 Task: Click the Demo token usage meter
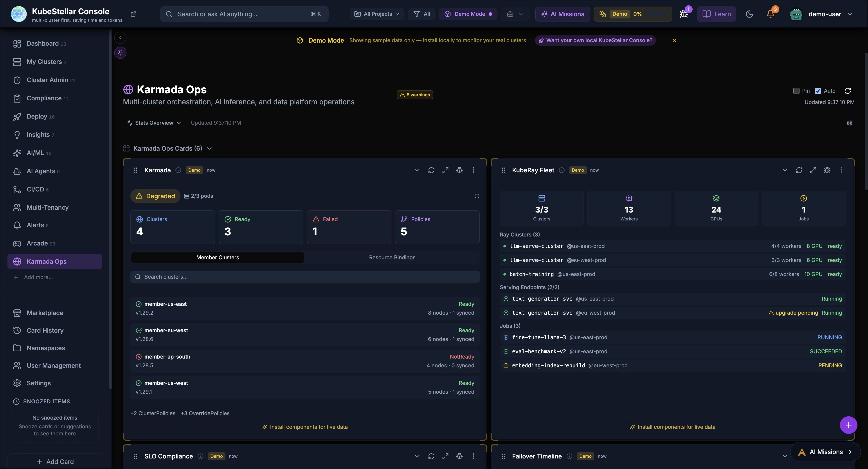point(632,14)
